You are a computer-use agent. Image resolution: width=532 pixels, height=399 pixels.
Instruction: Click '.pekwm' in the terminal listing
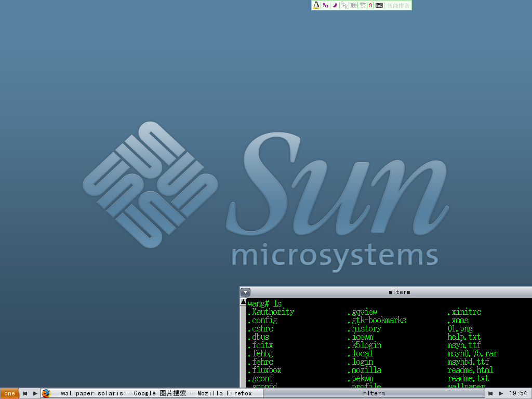pyautogui.click(x=361, y=378)
